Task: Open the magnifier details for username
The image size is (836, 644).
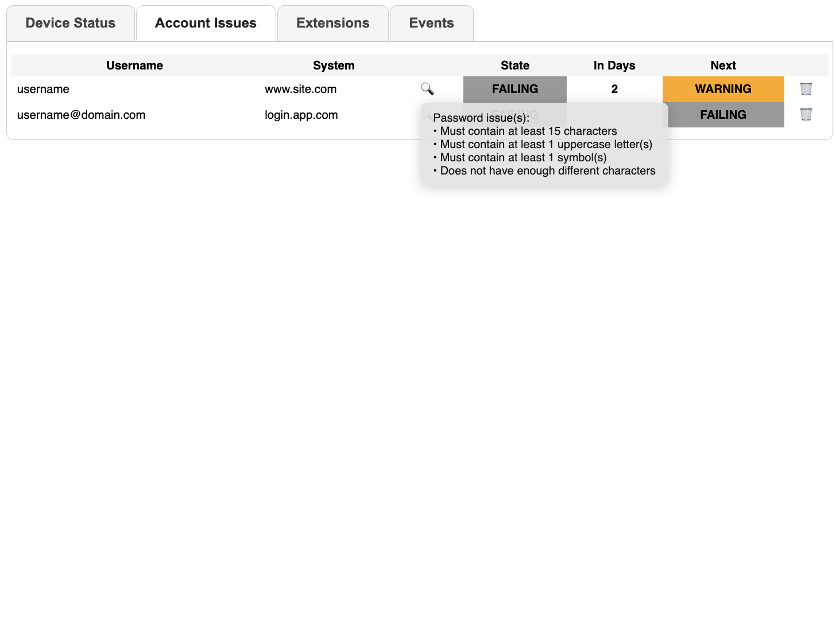Action: pyautogui.click(x=428, y=89)
